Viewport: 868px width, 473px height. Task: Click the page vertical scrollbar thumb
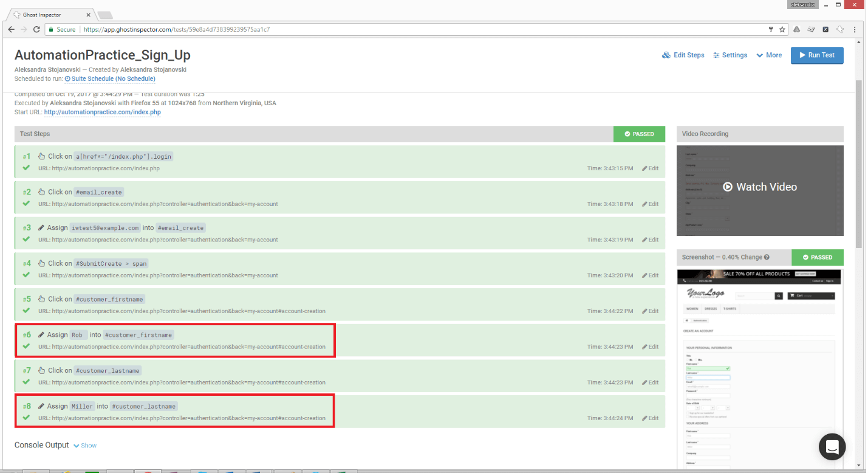(x=858, y=164)
